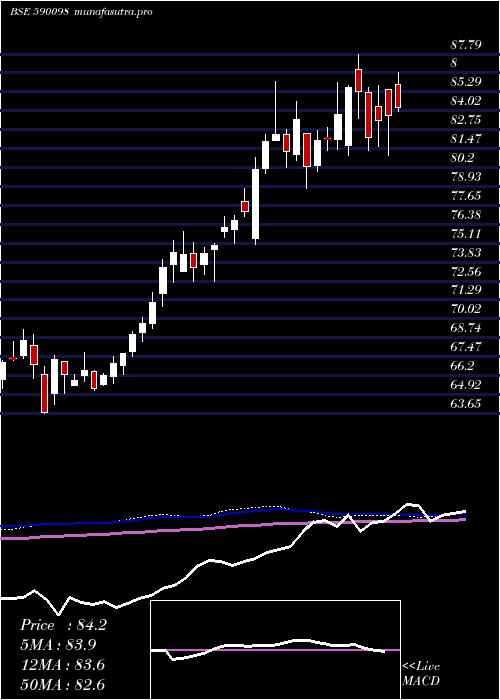Click the BSE 590098 ticker label
Viewport: 500px width, 700px height.
(39, 12)
